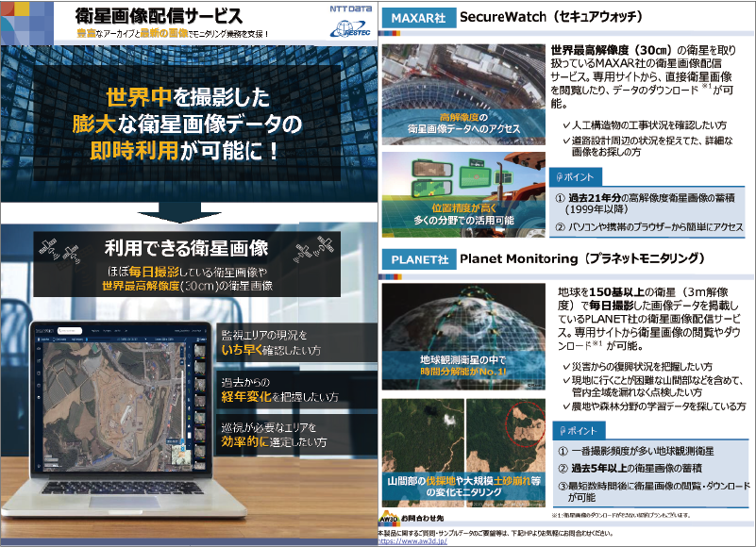This screenshot has height=547, width=756.
Task: Click point ① 一番撮影頻度が多い地球観測衛星
Action: click(x=636, y=451)
